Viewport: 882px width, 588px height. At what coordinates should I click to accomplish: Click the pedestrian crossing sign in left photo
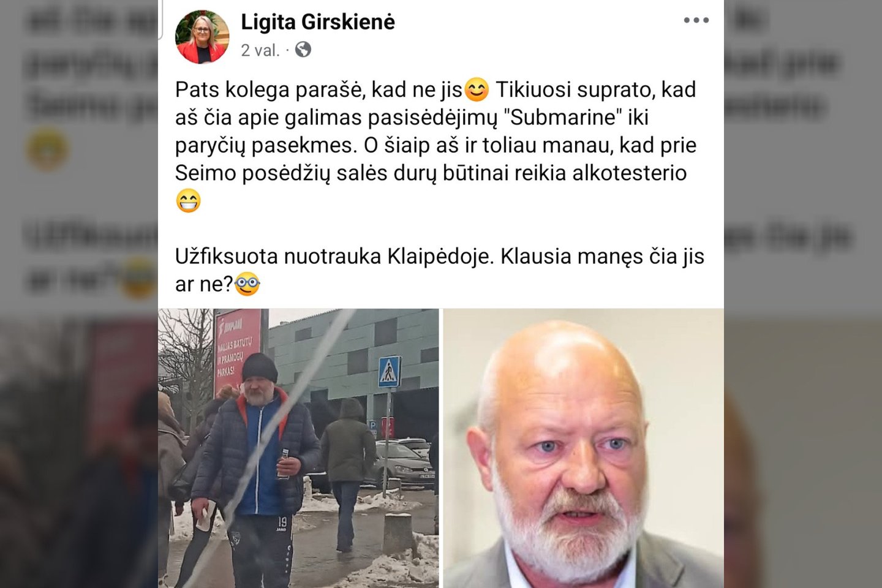click(389, 372)
